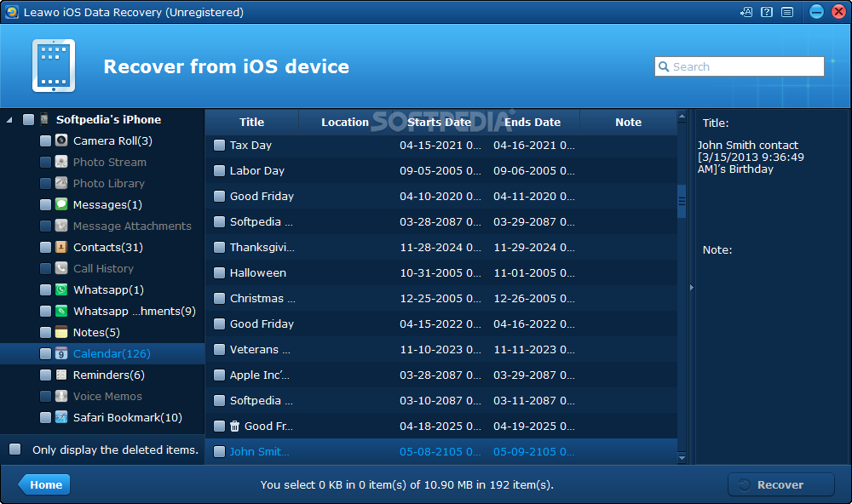Click the Recover button
This screenshot has width=852, height=504.
780,484
